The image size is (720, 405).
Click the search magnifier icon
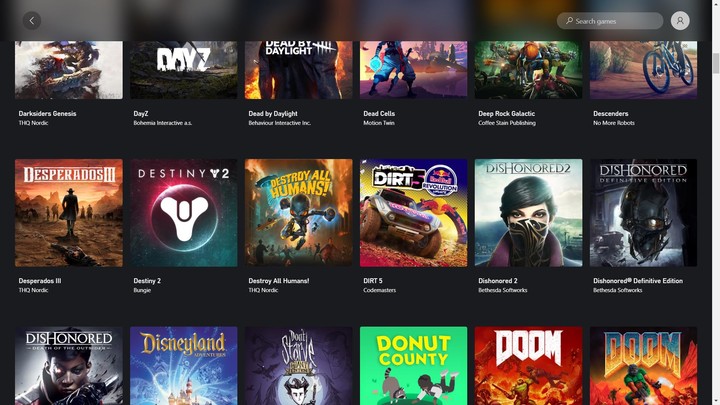coord(569,21)
